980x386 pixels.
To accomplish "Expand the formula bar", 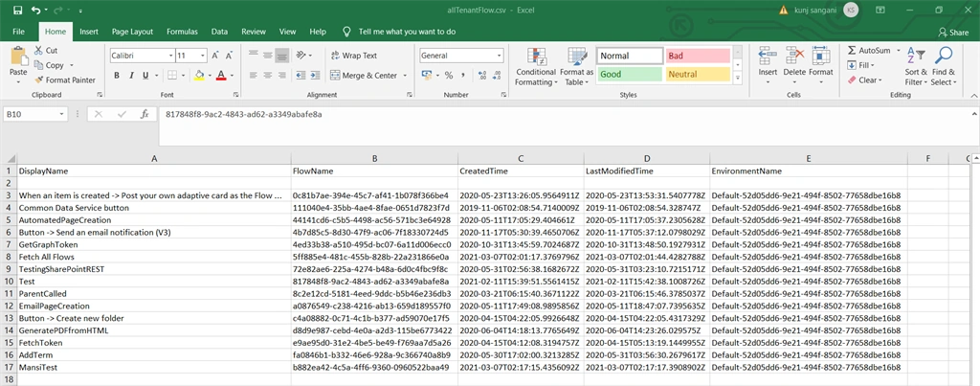I will tap(973, 114).
